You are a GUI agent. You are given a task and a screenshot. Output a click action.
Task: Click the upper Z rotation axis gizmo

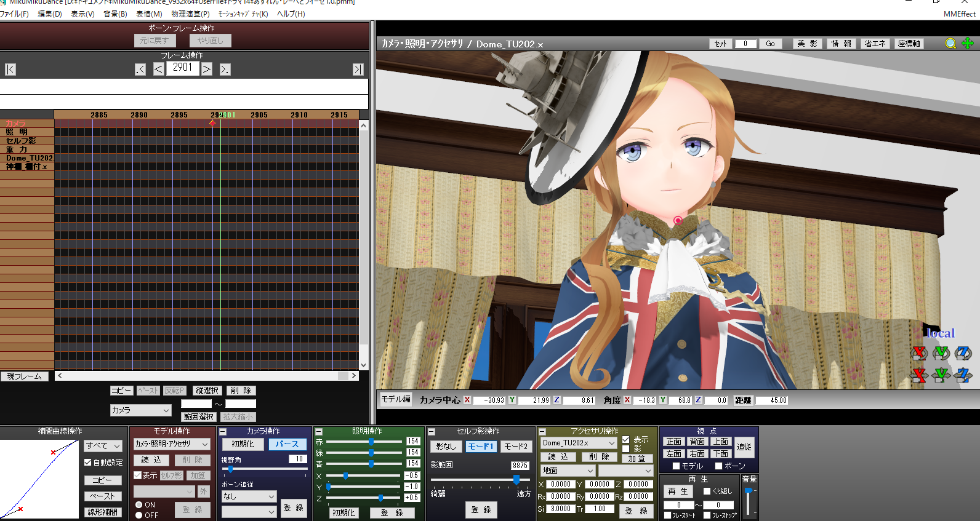pos(963,353)
